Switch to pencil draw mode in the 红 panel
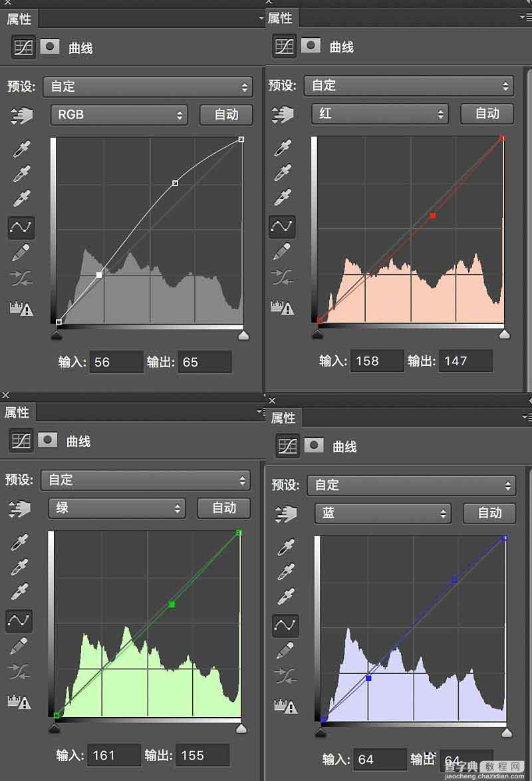Screen dimensions: 532x781 click(x=283, y=251)
